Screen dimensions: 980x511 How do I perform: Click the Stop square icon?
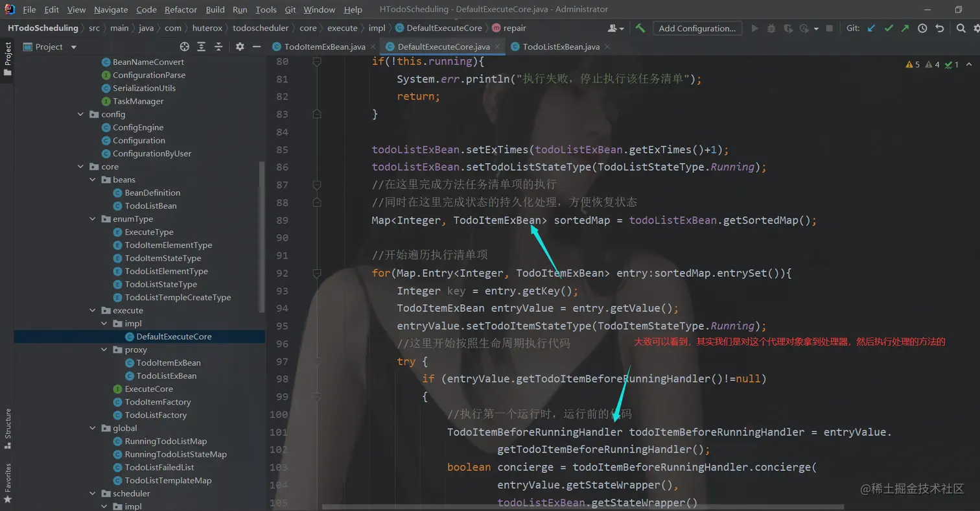[830, 29]
